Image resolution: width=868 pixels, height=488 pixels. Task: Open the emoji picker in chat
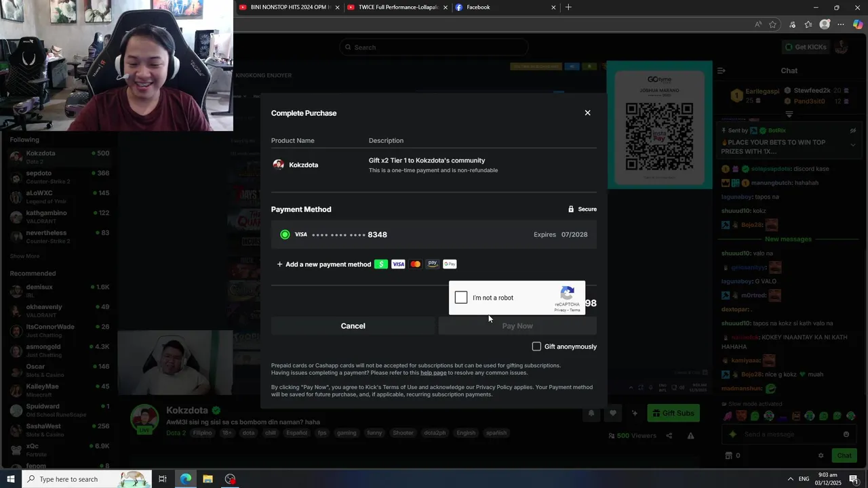pos(846,434)
